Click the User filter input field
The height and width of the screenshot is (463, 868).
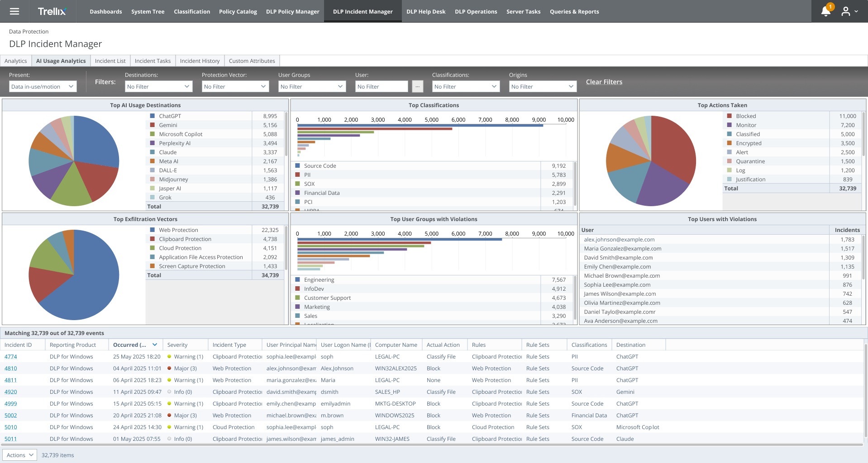pos(382,86)
